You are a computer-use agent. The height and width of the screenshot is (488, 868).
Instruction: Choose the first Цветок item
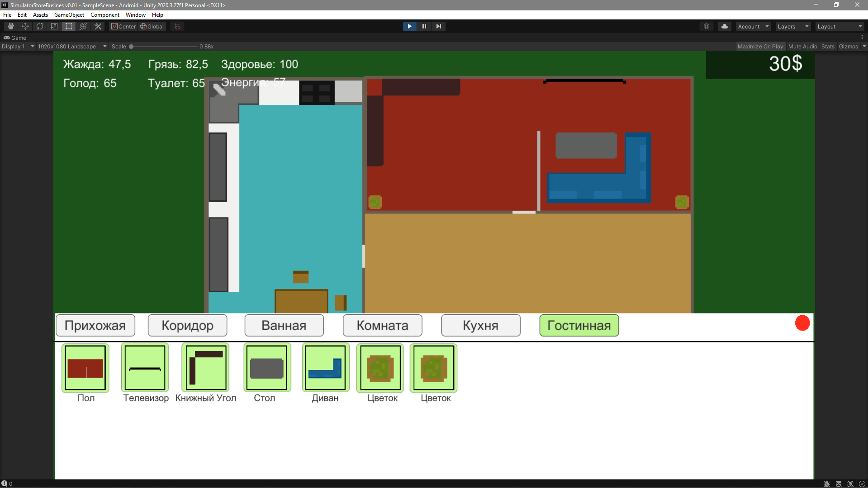[x=380, y=367]
